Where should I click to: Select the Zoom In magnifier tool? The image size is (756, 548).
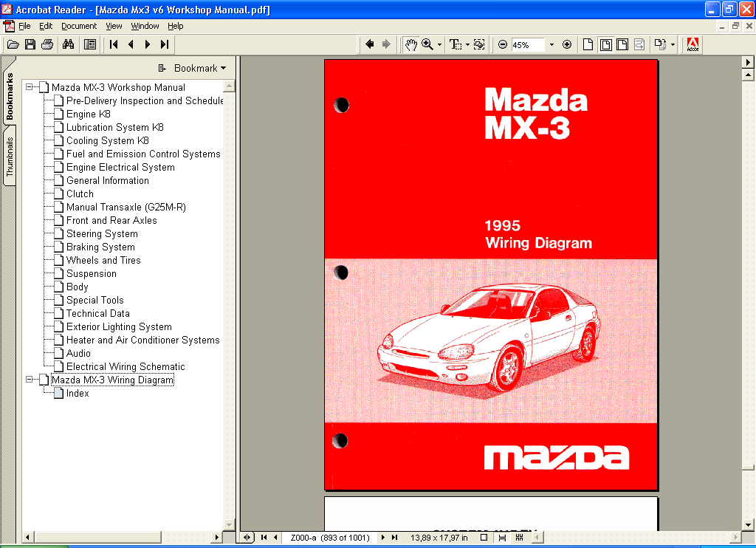pos(427,45)
